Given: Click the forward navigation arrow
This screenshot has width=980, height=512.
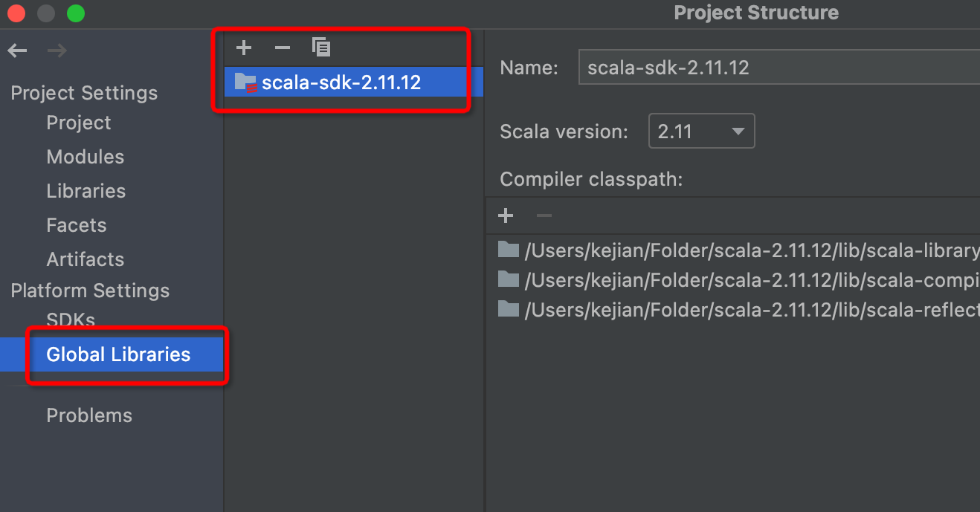Looking at the screenshot, I should pos(57,51).
